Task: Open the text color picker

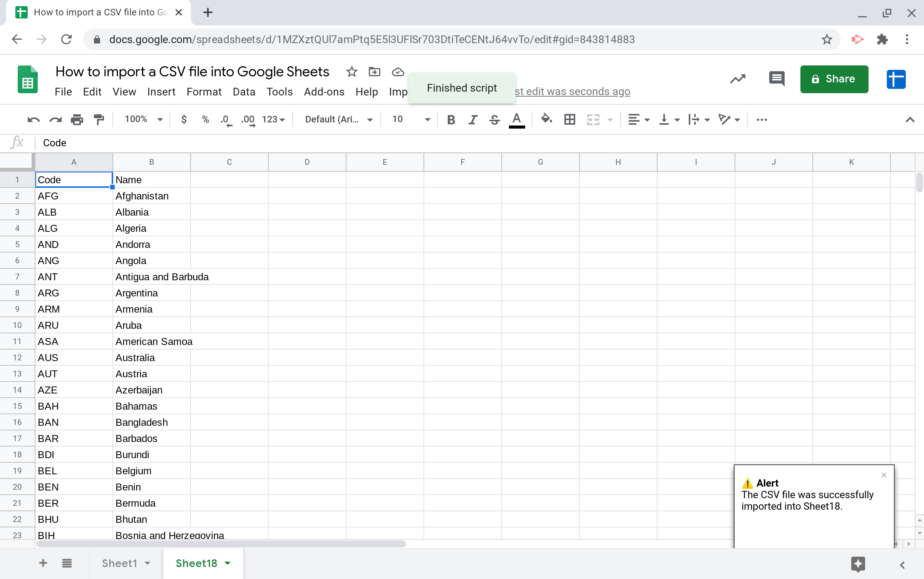Action: [517, 120]
